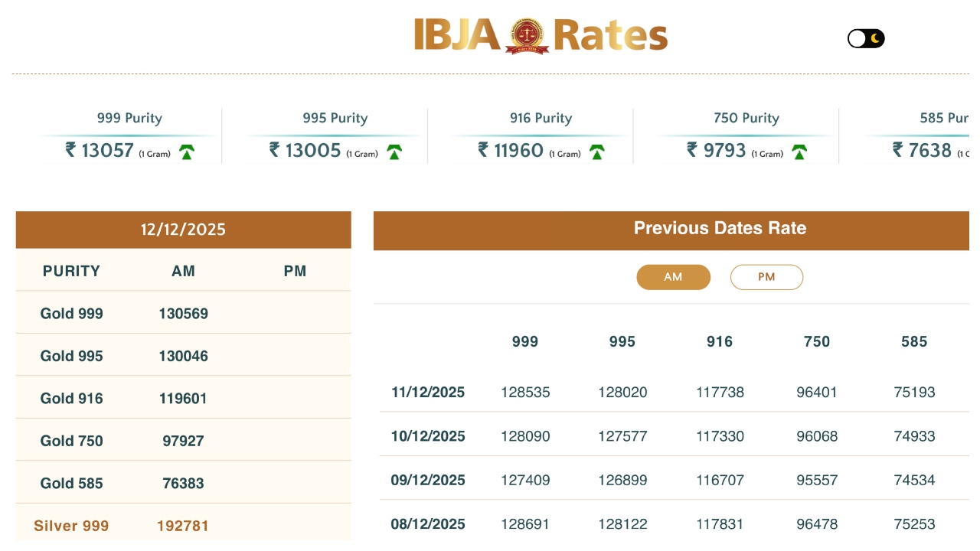Select the AM previous rates tab
This screenshot has height=551, width=980.
pyautogui.click(x=673, y=277)
